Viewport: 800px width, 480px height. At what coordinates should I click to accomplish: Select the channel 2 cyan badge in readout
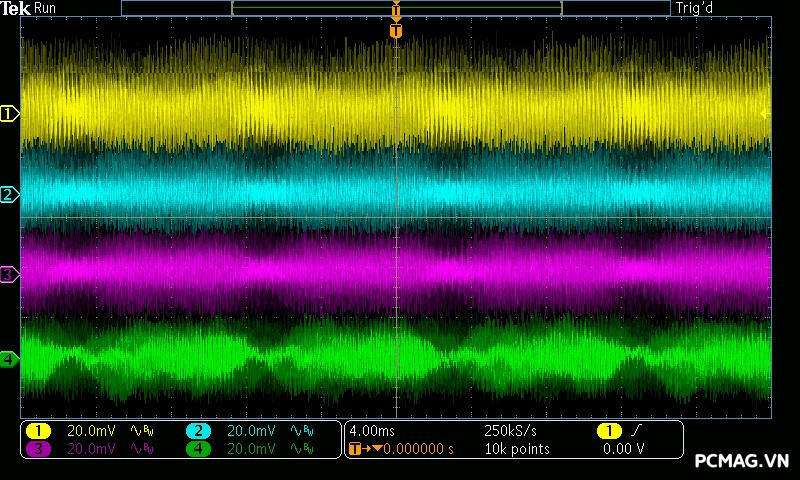[198, 431]
